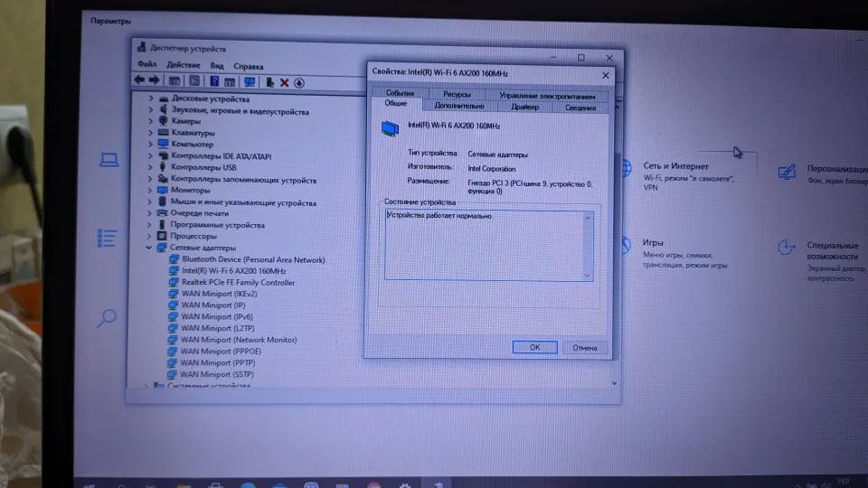Open the Управление электропитанием tab
Viewport: 868px width, 488px height.
[547, 97]
